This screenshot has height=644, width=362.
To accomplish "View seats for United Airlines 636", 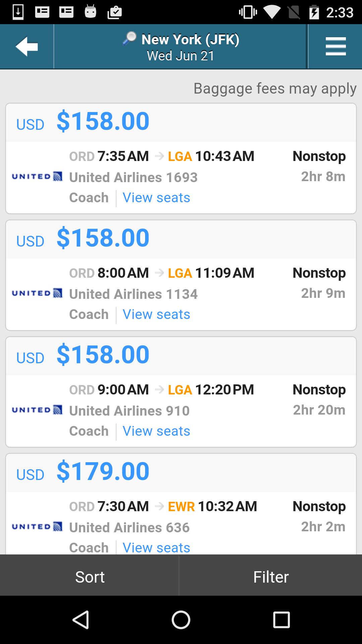I will click(x=156, y=547).
